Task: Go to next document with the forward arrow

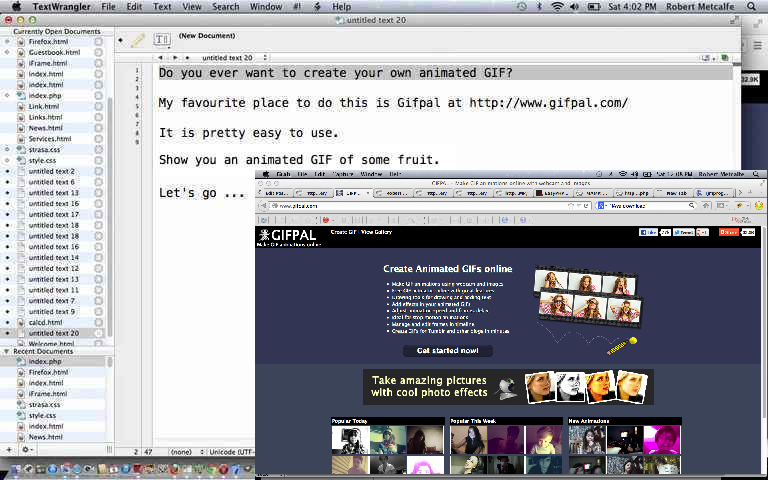Action: tap(175, 58)
